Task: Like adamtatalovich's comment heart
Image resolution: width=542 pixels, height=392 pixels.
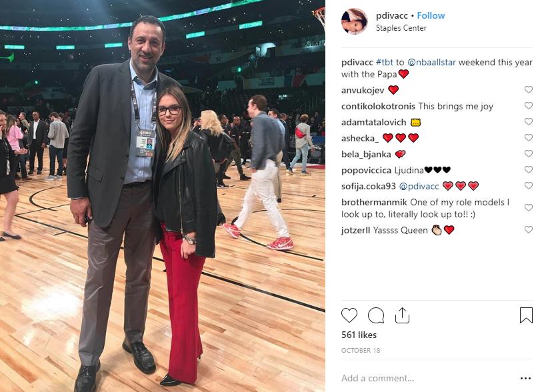Action: coord(529,121)
